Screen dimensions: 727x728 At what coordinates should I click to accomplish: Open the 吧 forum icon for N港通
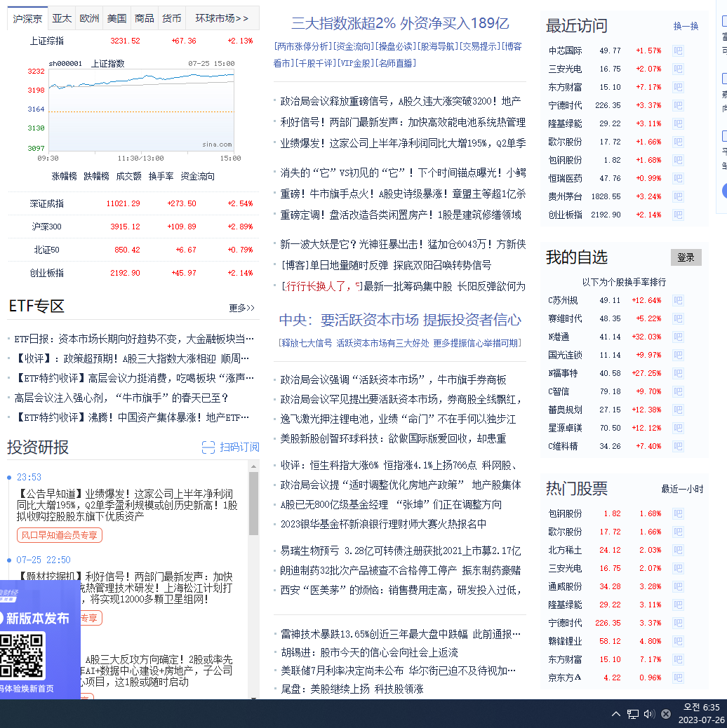click(678, 337)
